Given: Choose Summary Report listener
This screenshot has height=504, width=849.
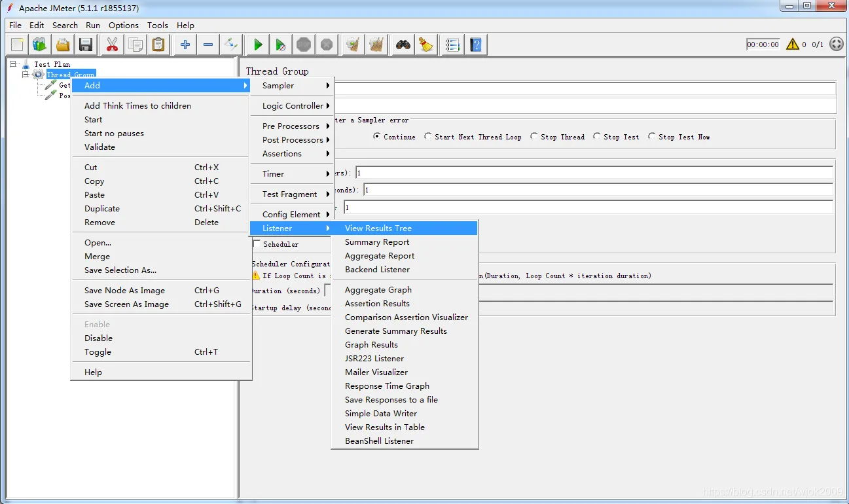Looking at the screenshot, I should (x=405, y=242).
